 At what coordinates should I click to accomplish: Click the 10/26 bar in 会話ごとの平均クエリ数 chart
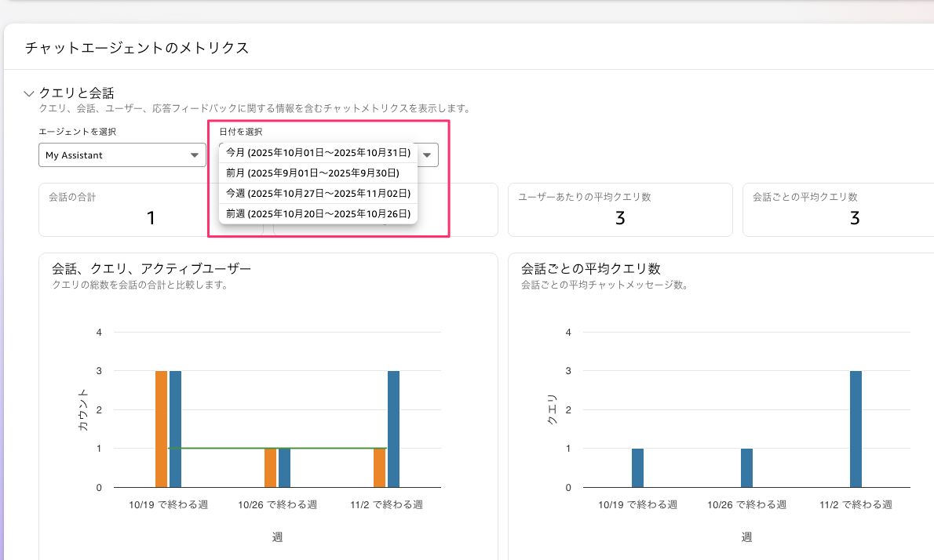click(x=746, y=468)
